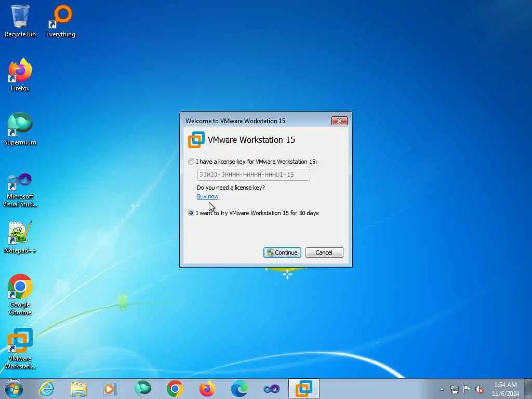Select the Microsoft Visual Studio desktop shortcut
532x399 pixels.
pos(20,190)
